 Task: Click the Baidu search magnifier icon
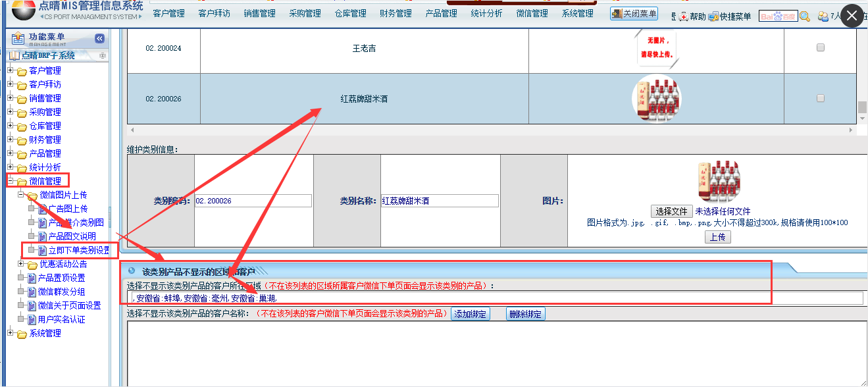point(805,16)
